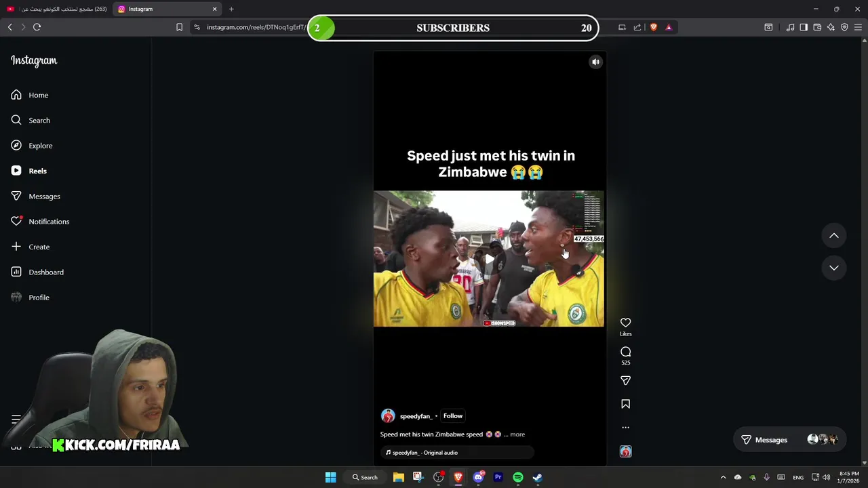The image size is (868, 488).
Task: Open a new browser tab
Action: (x=231, y=9)
